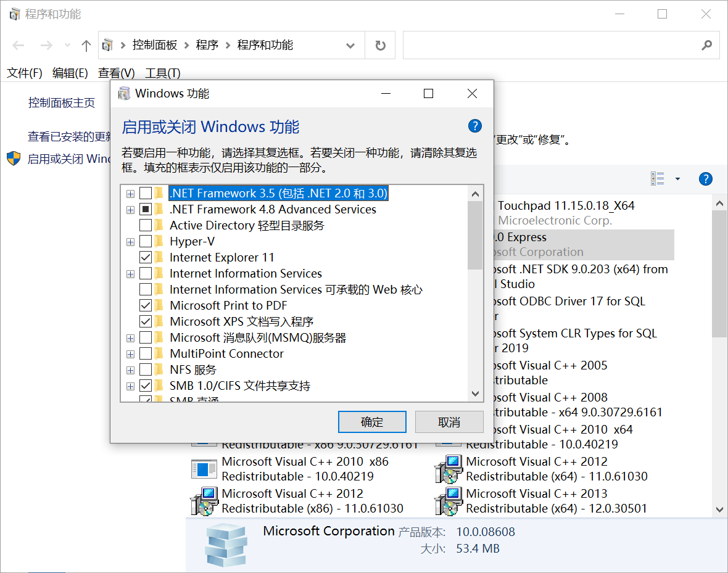Expand the Hyper-V tree node

point(130,242)
